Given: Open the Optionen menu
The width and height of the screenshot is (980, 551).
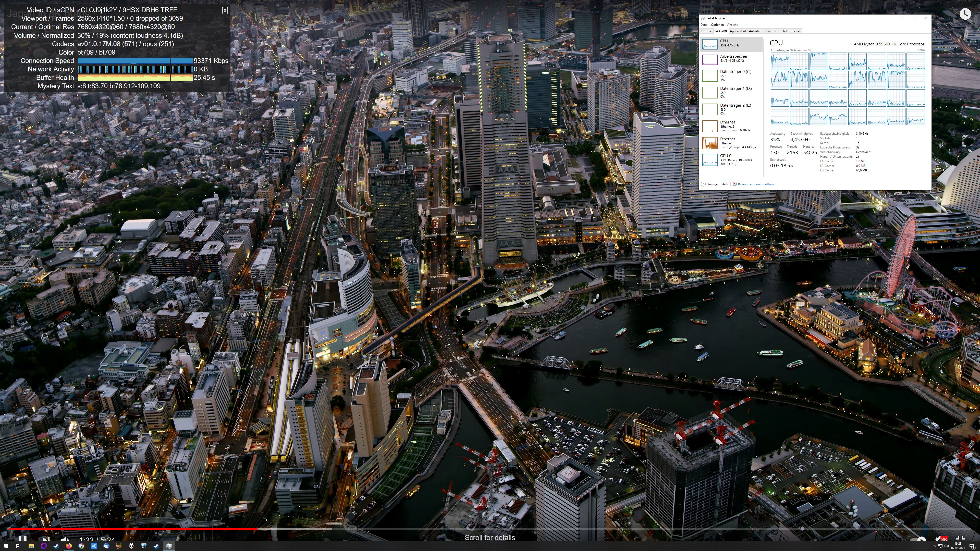Looking at the screenshot, I should tap(717, 25).
